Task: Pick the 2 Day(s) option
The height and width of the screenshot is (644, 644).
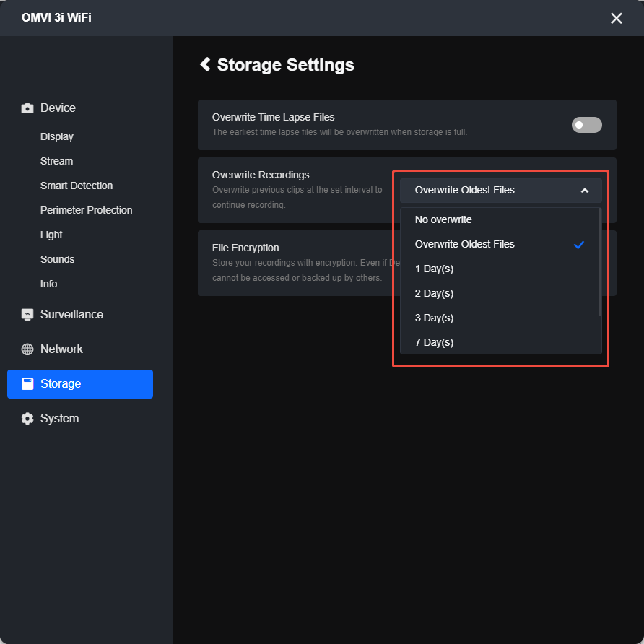Action: coord(500,293)
